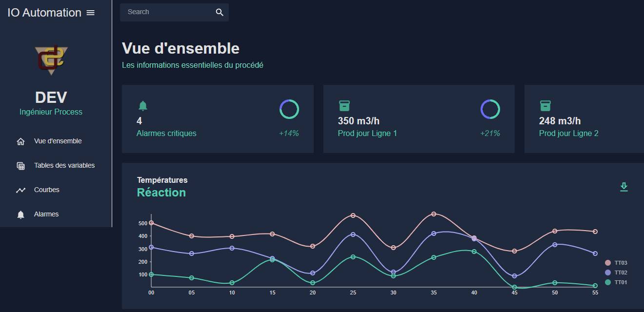Image resolution: width=644 pixels, height=312 pixels.
Task: Click the DEV profile logo image
Action: [x=51, y=60]
